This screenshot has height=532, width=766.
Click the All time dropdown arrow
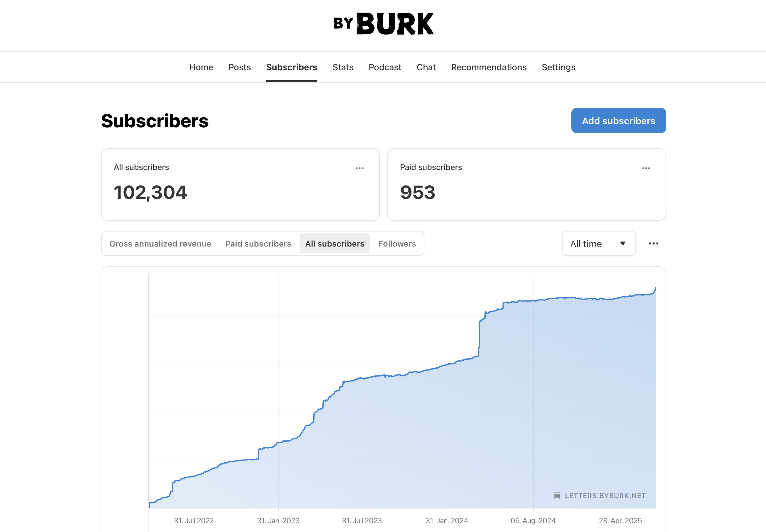pos(623,244)
